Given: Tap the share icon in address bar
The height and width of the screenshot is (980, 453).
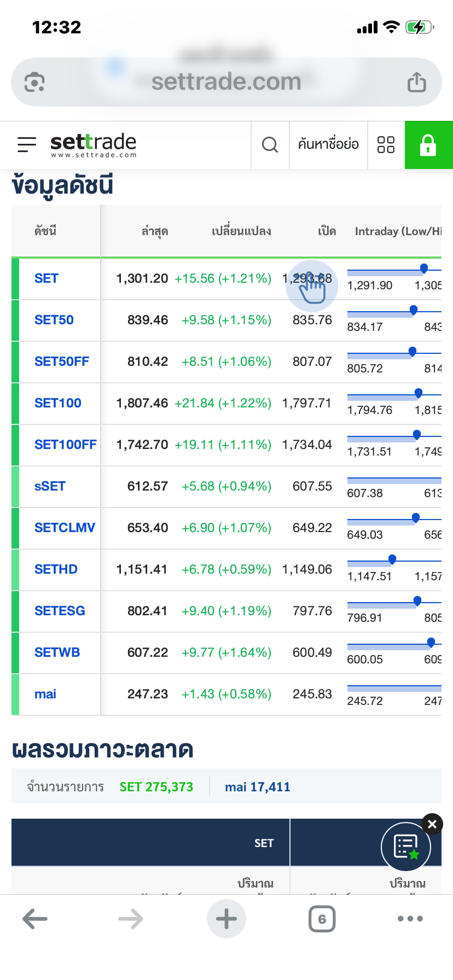Looking at the screenshot, I should pos(416,83).
